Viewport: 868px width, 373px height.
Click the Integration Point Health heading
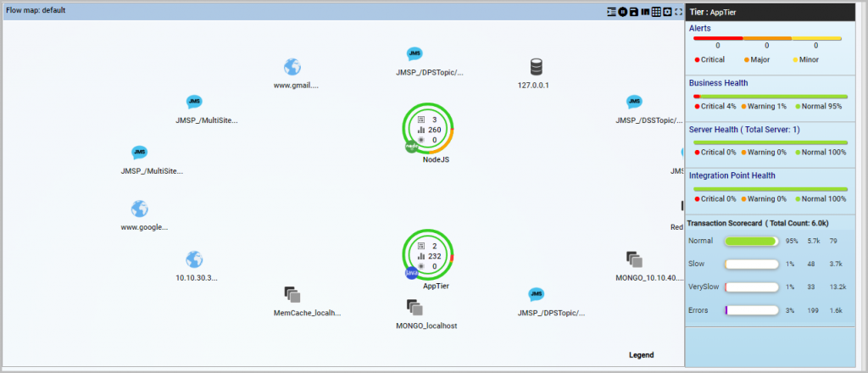tap(732, 175)
